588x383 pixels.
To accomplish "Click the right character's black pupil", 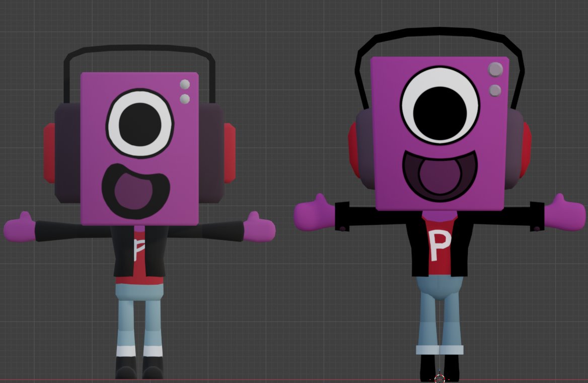I will tap(440, 114).
